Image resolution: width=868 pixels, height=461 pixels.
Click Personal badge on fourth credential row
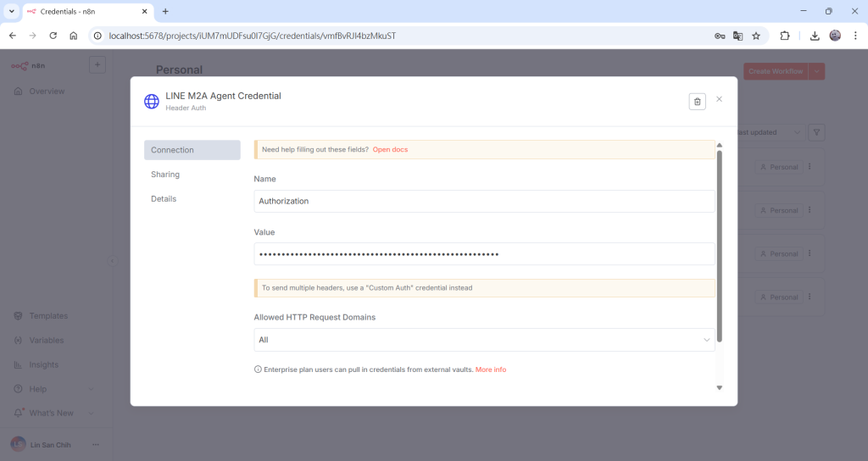(x=779, y=297)
